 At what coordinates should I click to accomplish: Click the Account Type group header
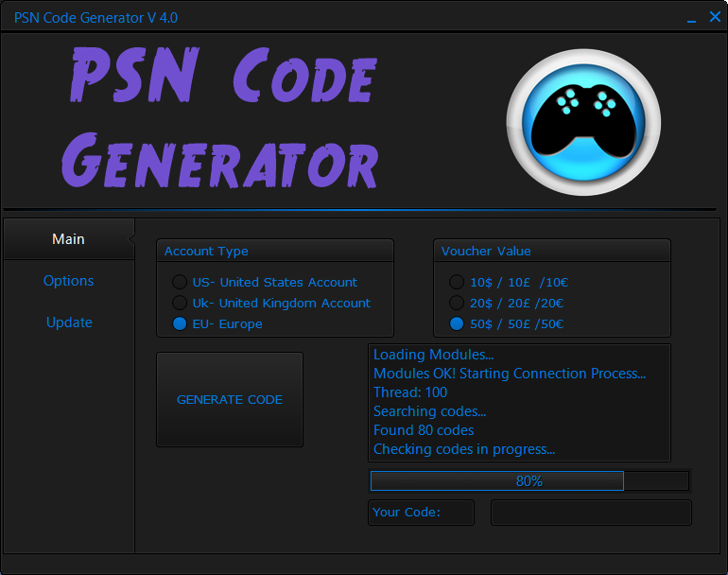pyautogui.click(x=275, y=251)
